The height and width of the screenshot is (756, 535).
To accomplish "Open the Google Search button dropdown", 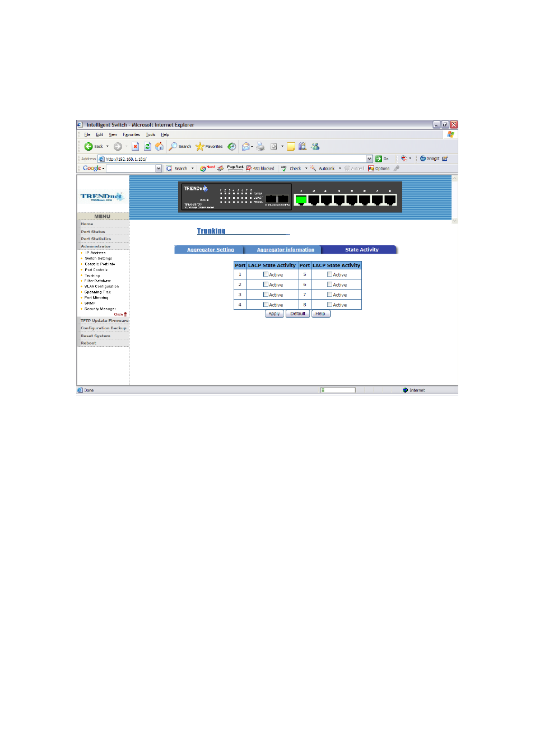I will click(193, 168).
